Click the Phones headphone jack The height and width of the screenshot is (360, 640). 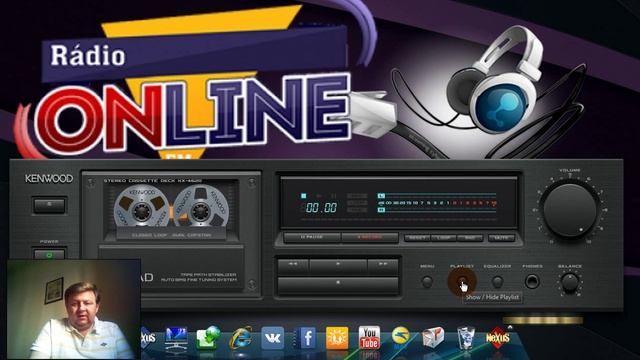click(x=532, y=282)
